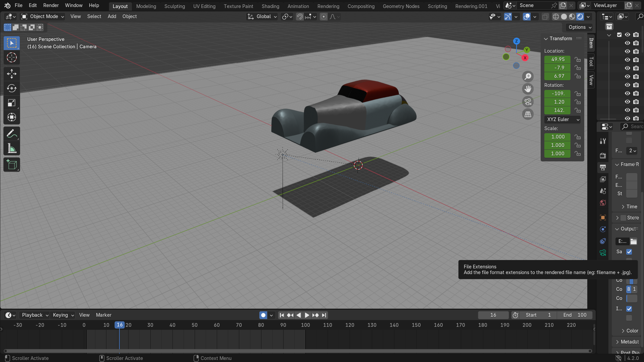Click the Scale X value field
644x362 pixels.
557,137
